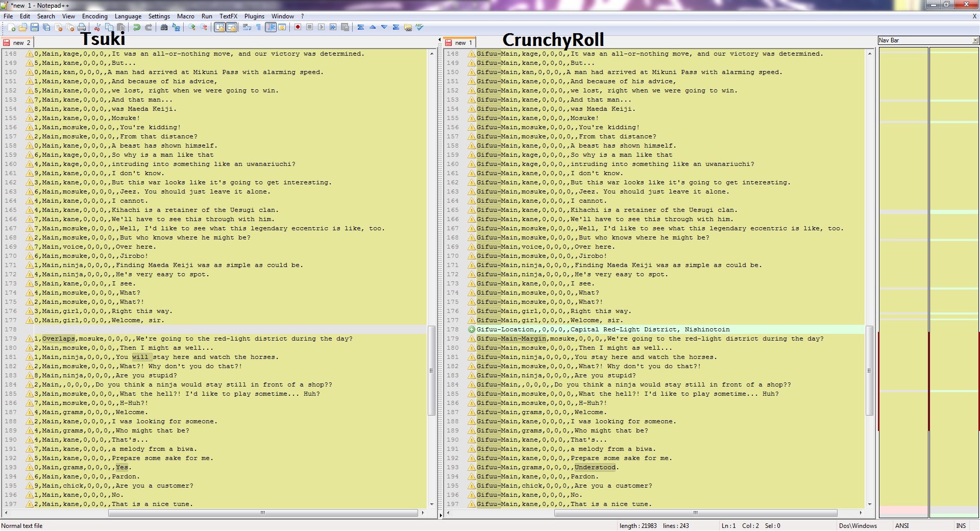
Task: Click the Open file folder icon
Action: coord(23,28)
